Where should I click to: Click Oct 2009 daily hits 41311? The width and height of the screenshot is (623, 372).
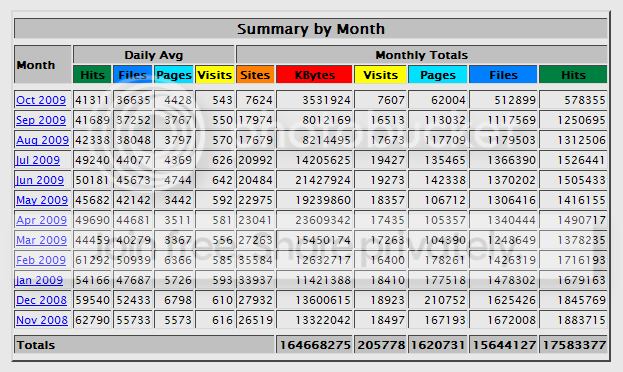click(x=92, y=100)
